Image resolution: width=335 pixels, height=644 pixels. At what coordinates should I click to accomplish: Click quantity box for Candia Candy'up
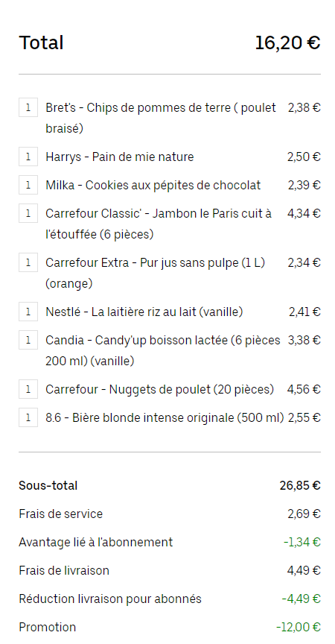pyautogui.click(x=28, y=340)
